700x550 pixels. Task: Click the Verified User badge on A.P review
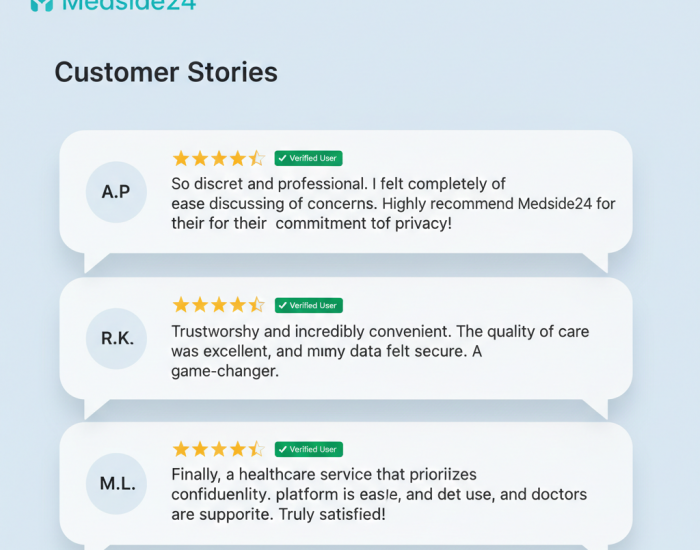click(x=308, y=158)
